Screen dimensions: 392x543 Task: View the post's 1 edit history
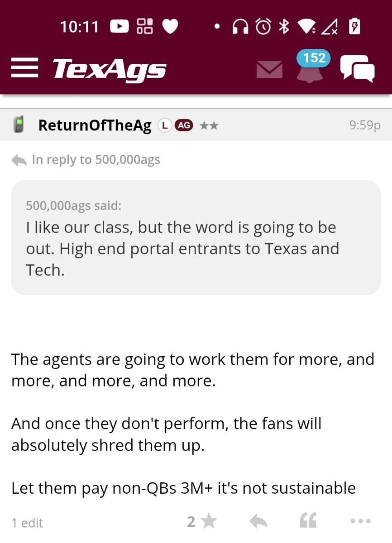coord(27,523)
